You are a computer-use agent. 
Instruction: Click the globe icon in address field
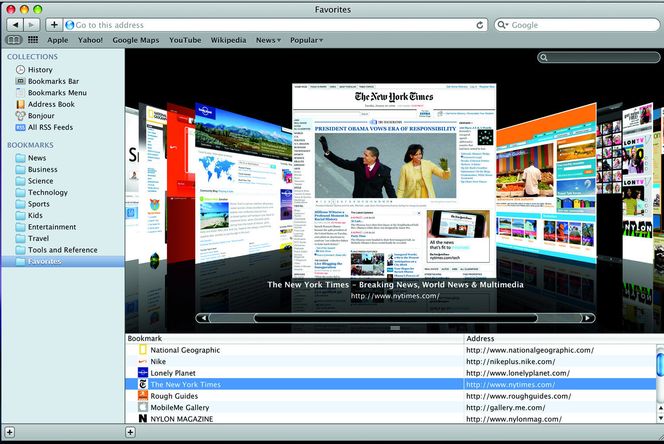tap(69, 25)
